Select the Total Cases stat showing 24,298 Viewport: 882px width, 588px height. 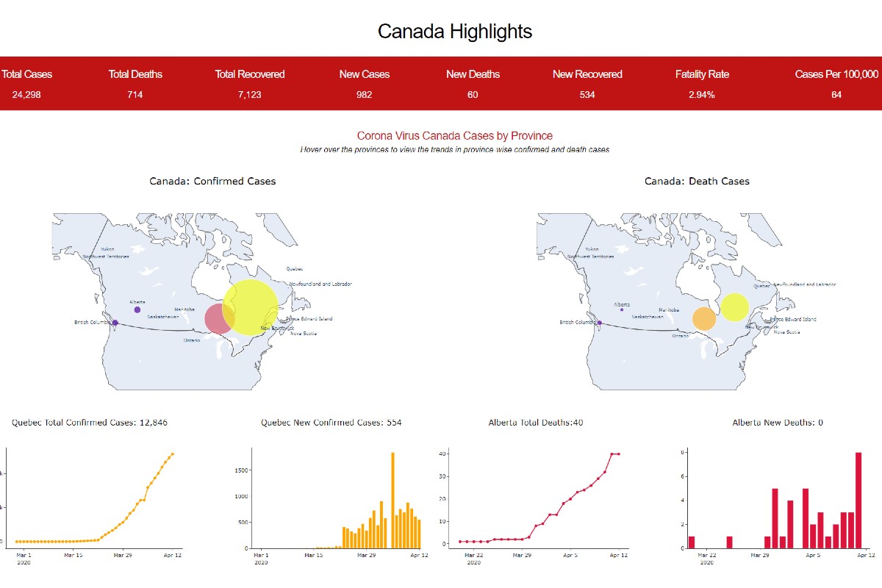[x=26, y=95]
